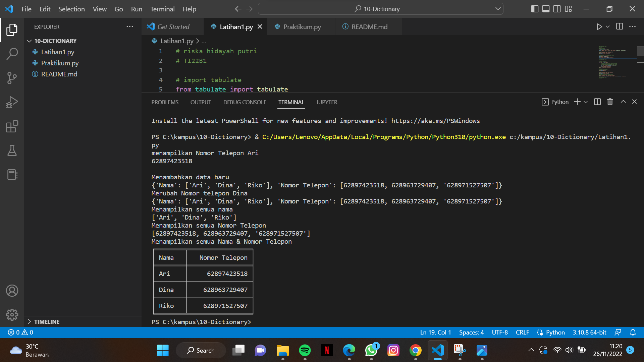Open the Extensions view
The image size is (644, 362).
click(x=12, y=127)
